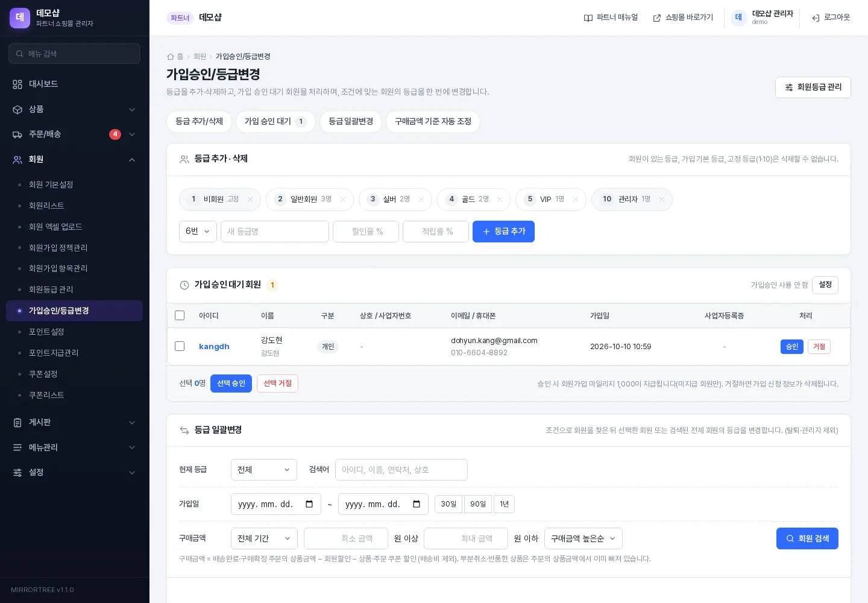The height and width of the screenshot is (603, 868).
Task: Click the logout arrow icon
Action: pyautogui.click(x=816, y=18)
